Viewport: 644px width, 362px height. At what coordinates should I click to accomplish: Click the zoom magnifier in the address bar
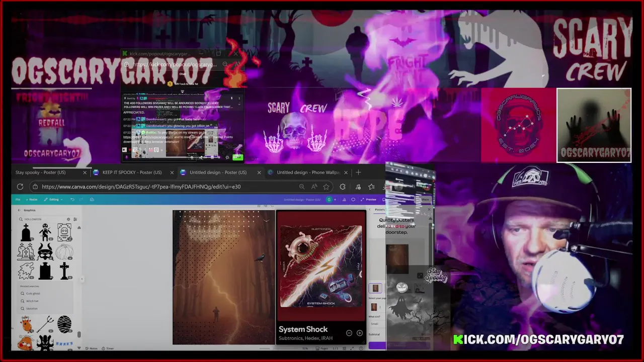(301, 187)
